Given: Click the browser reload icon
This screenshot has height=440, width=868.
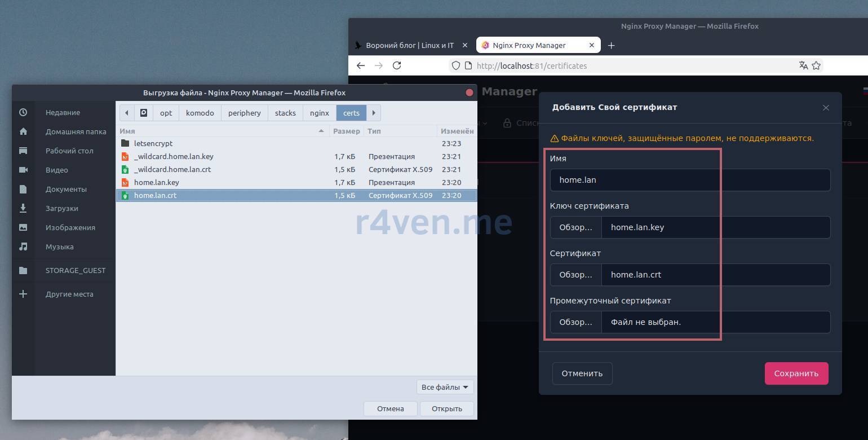Looking at the screenshot, I should pos(397,65).
